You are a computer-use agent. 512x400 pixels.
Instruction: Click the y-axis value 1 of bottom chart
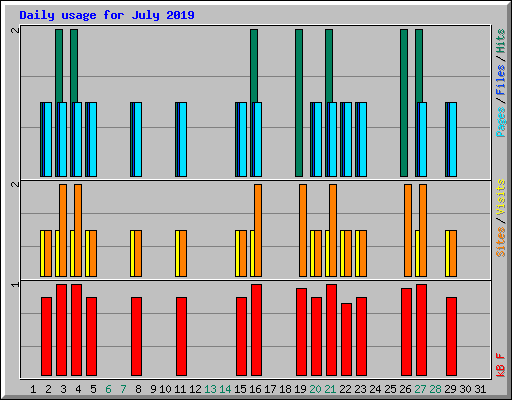[15, 284]
